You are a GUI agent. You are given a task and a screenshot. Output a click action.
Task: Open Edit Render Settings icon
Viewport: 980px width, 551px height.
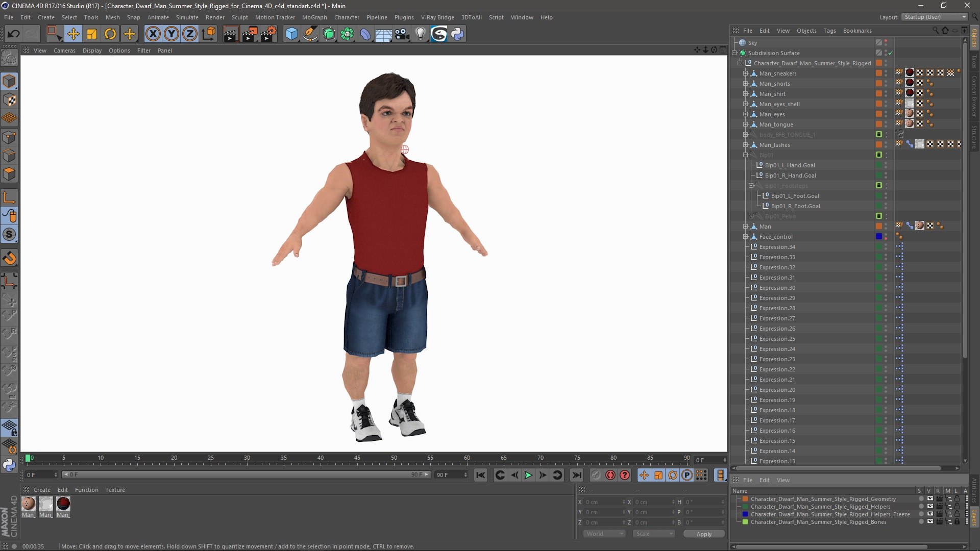[x=268, y=34]
